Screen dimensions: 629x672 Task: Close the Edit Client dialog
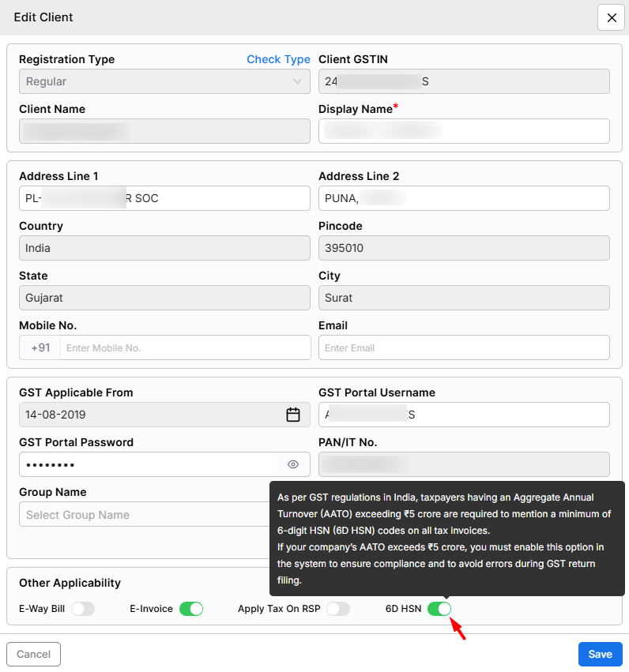611,17
